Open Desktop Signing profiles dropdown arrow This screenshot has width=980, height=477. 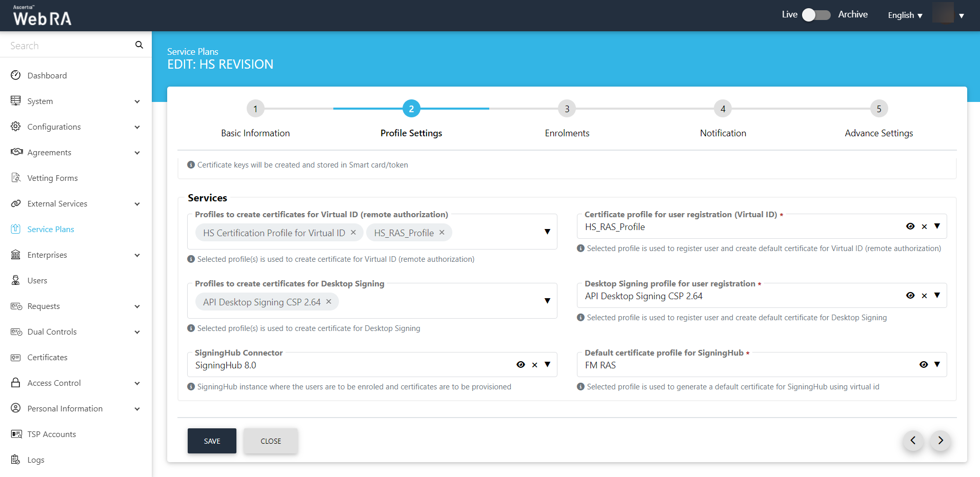click(x=547, y=301)
